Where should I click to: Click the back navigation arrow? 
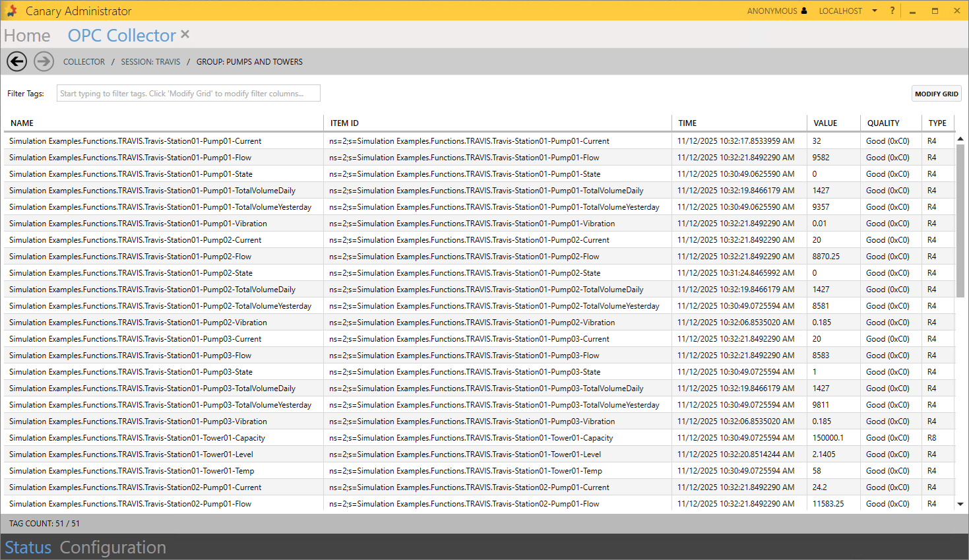pos(17,61)
